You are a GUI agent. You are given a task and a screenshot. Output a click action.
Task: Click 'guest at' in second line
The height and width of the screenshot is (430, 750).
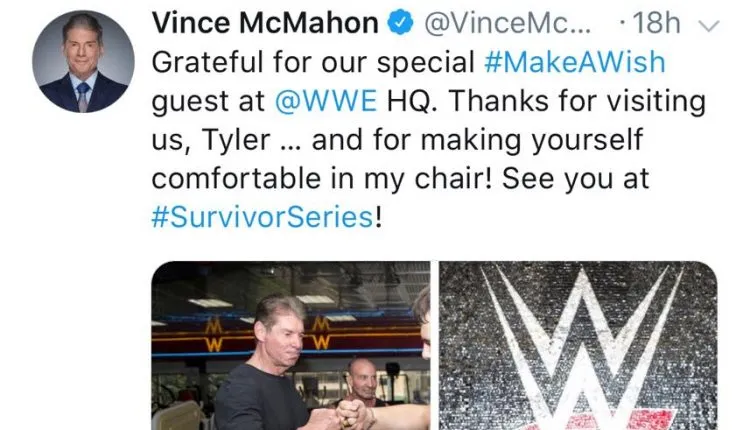pyautogui.click(x=208, y=102)
